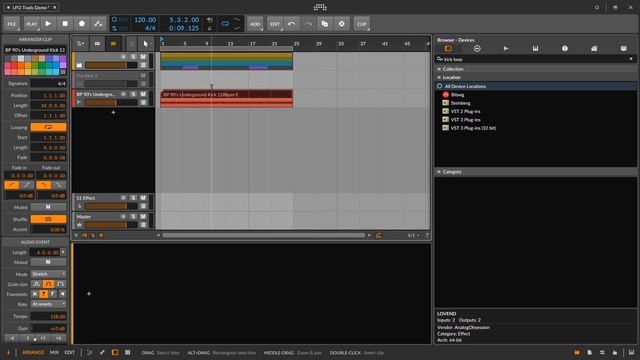Screen dimensions: 640x360
Task: Undo the last action
Action: 291,24
